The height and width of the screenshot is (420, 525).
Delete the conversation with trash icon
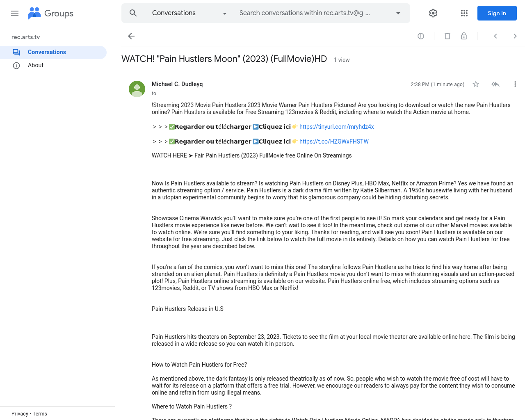pyautogui.click(x=447, y=36)
